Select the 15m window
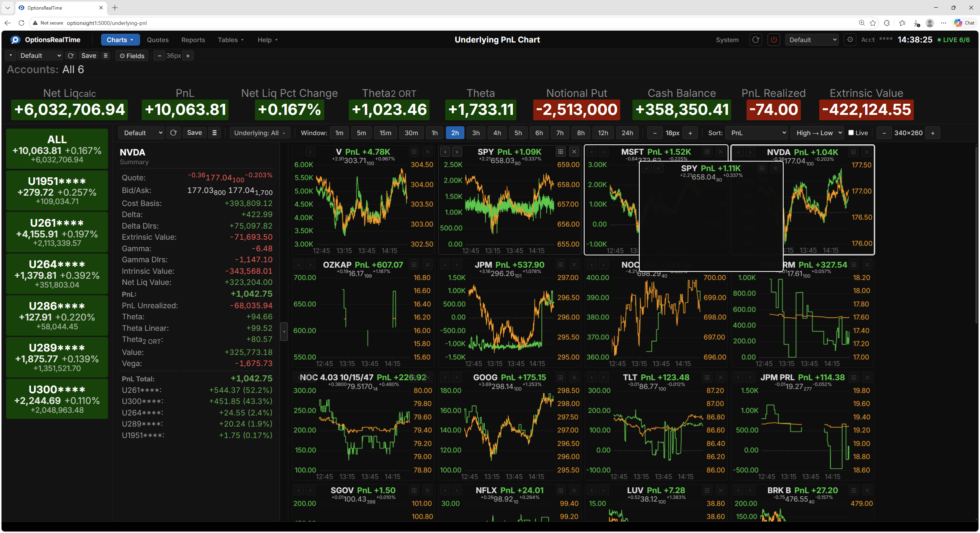Image resolution: width=980 pixels, height=533 pixels. click(385, 133)
